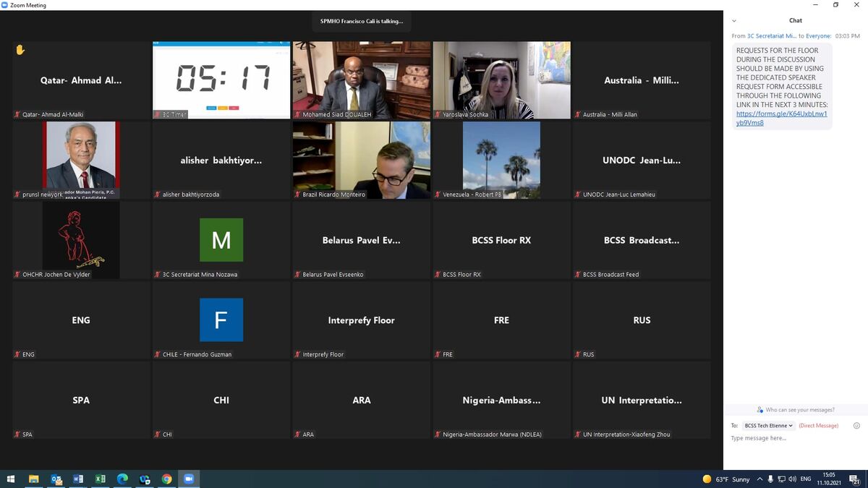The image size is (868, 488).
Task: Select the 3C Timer video tile
Action: [x=221, y=80]
